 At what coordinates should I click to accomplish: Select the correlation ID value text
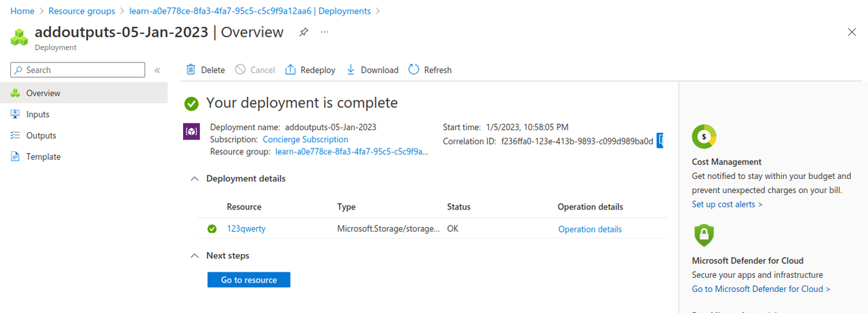(x=577, y=141)
